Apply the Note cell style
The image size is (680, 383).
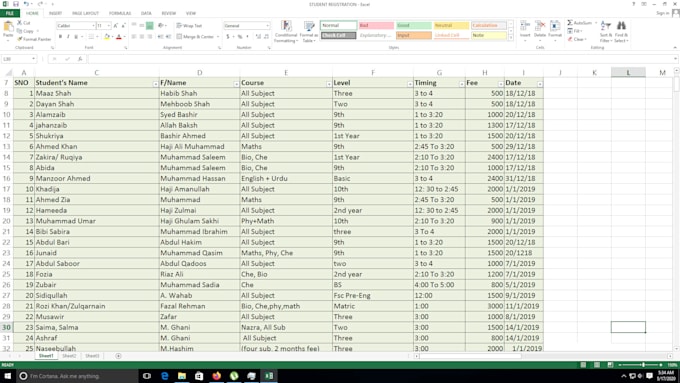[489, 35]
